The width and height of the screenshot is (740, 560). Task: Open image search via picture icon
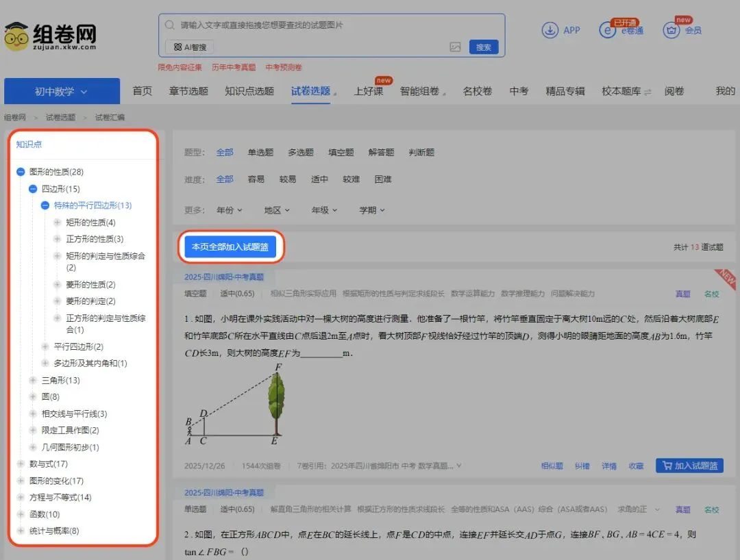pyautogui.click(x=455, y=47)
